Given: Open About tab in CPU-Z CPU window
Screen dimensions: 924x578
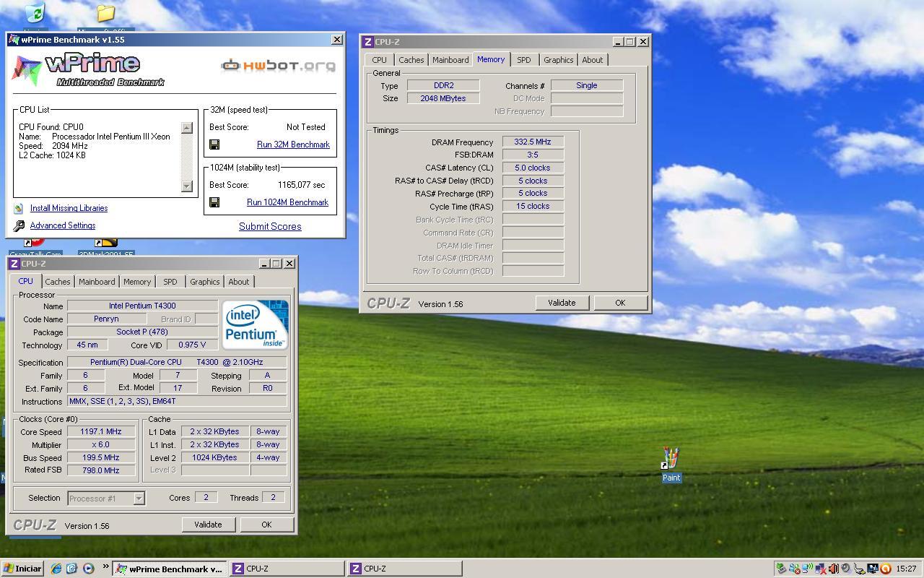Looking at the screenshot, I should 239,282.
